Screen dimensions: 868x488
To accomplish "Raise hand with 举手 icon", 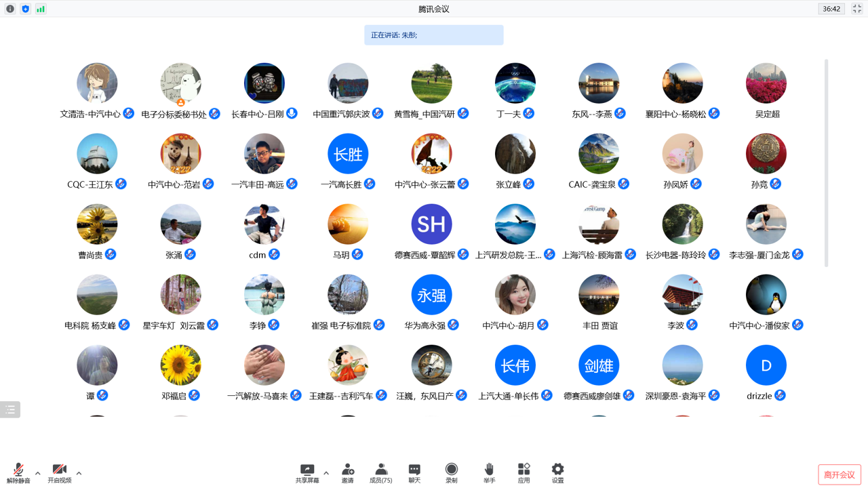I will 489,473.
